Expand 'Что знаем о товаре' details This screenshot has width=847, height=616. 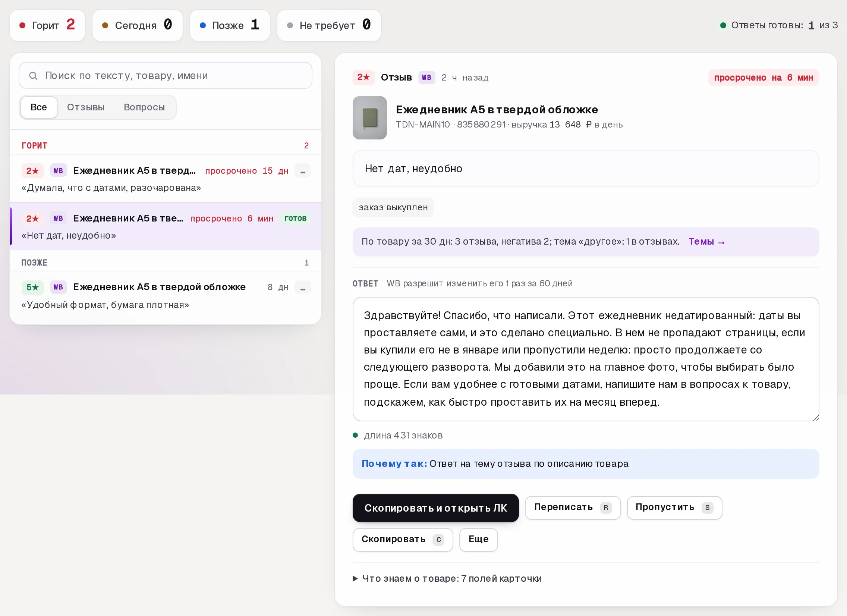pos(447,578)
